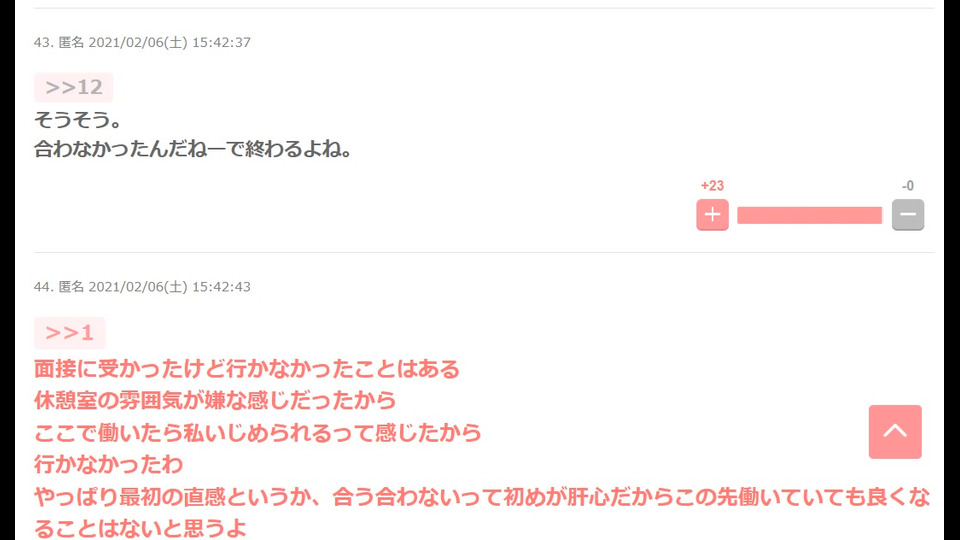Select comment 44 timestamp 15:42:43
The height and width of the screenshot is (540, 960).
[x=221, y=287]
